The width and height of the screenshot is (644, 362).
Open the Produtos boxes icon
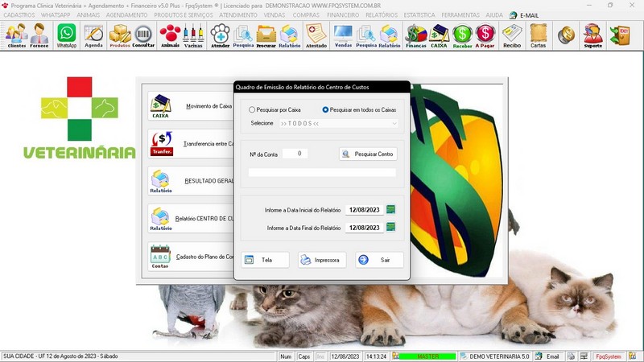(120, 35)
